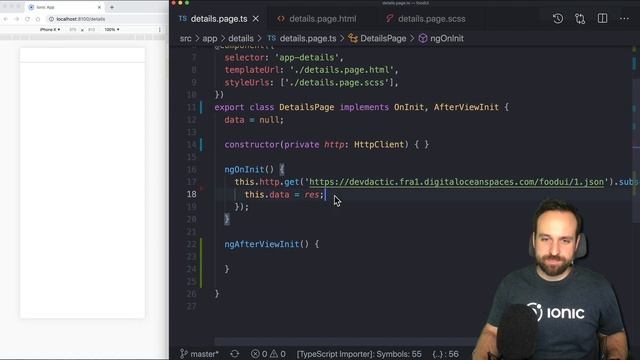Reload the browser page
The image size is (640, 360).
[27, 19]
